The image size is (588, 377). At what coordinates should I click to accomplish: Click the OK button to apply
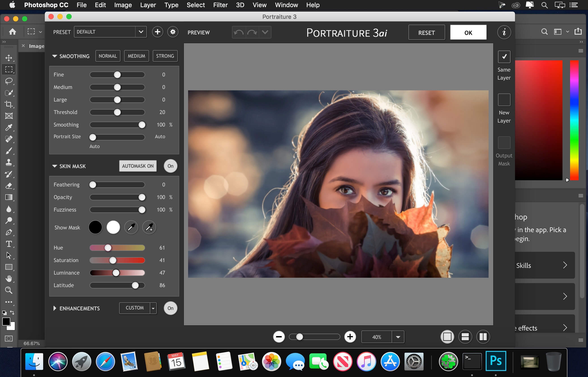pos(468,32)
